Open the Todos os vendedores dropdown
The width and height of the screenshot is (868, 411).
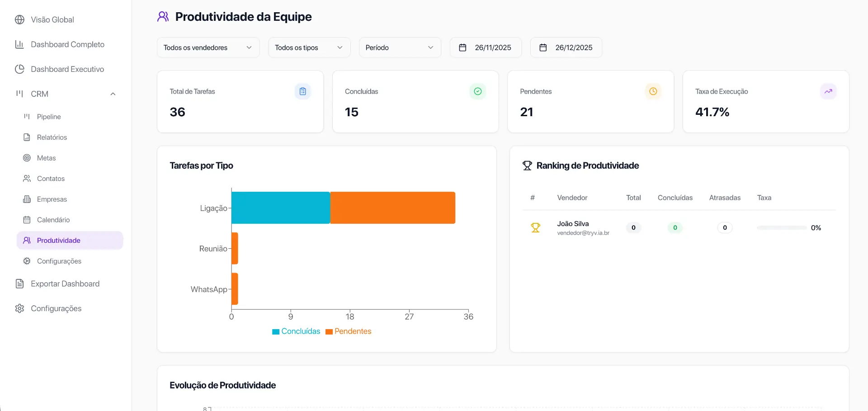[208, 47]
